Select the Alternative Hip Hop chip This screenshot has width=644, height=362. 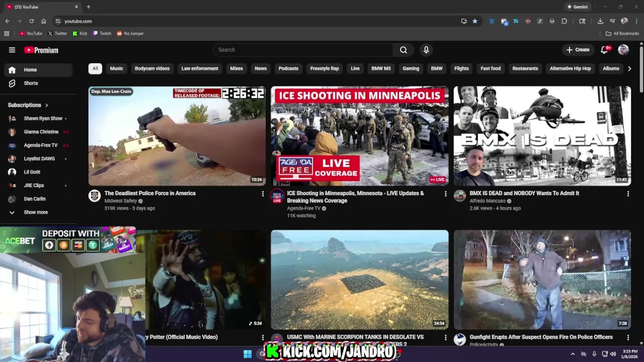coord(570,68)
